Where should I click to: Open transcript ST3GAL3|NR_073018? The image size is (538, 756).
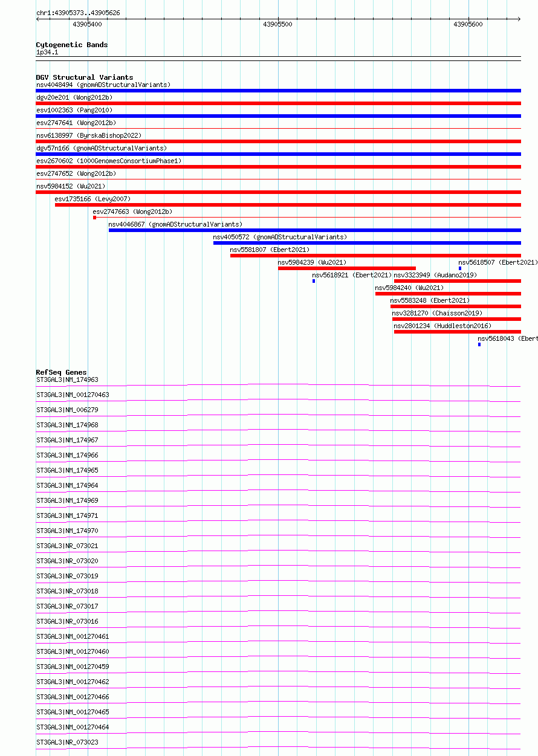[x=67, y=591]
